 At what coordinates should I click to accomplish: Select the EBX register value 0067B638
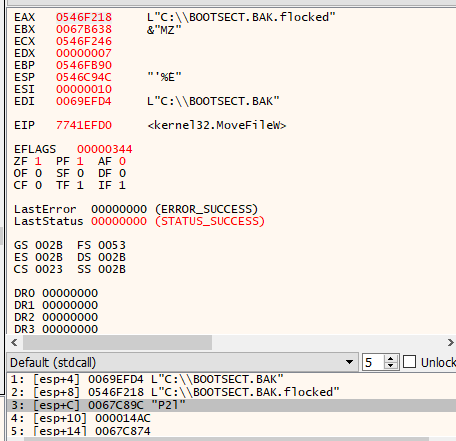[x=84, y=29]
